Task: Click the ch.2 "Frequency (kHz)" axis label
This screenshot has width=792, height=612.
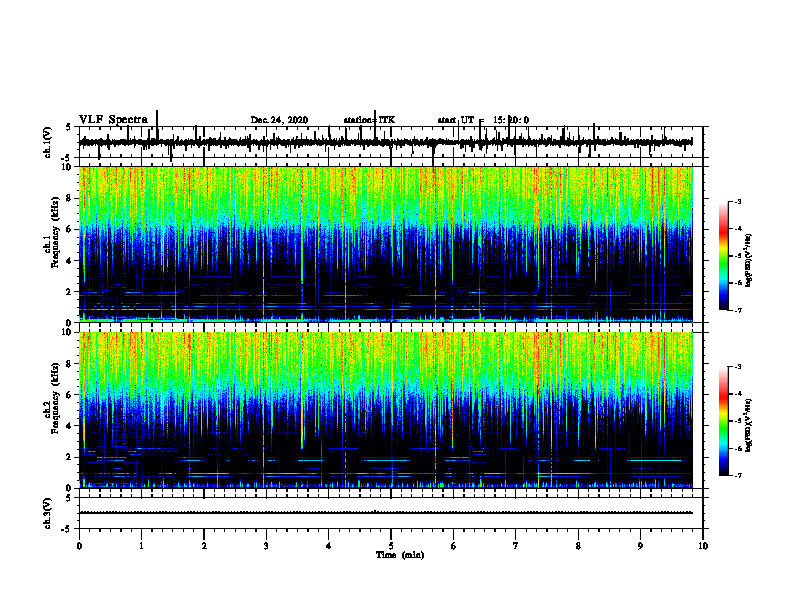Action: pyautogui.click(x=55, y=398)
